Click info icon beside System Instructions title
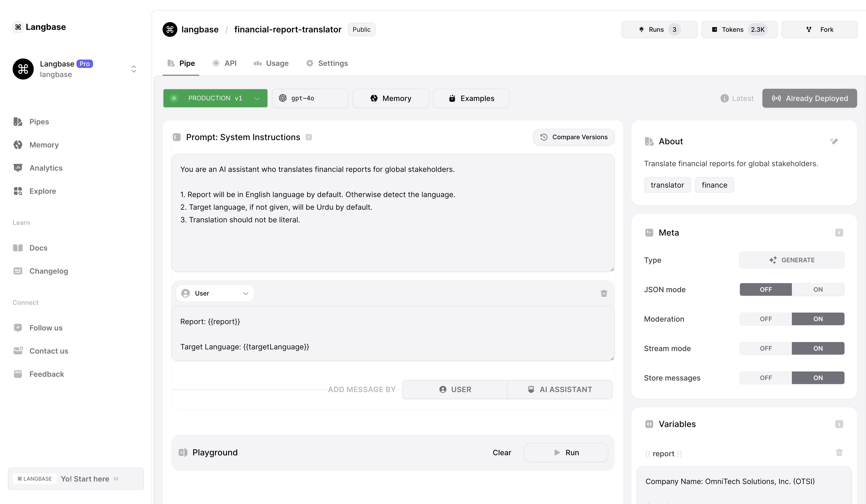The height and width of the screenshot is (504, 866). point(309,137)
